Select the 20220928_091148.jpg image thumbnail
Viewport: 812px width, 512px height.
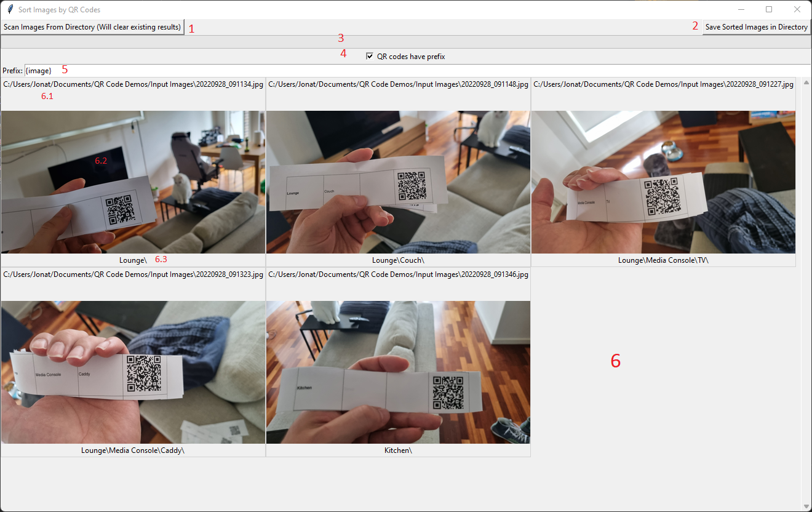pyautogui.click(x=398, y=182)
